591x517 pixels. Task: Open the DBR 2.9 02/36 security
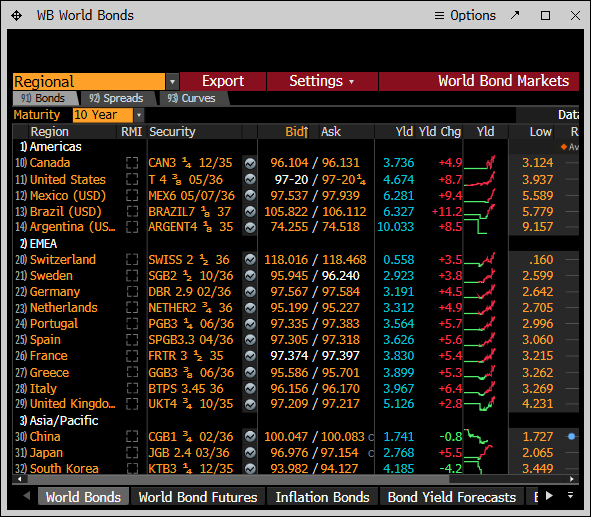[190, 292]
